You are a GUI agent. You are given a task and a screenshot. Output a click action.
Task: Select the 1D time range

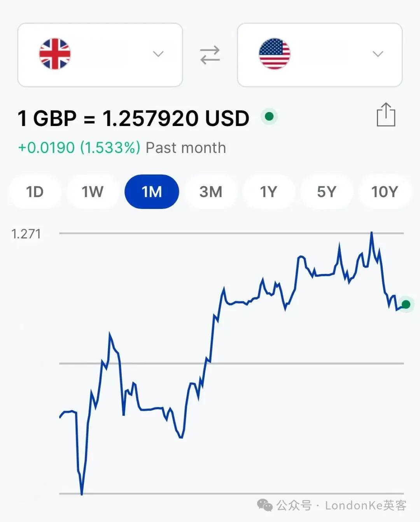[35, 191]
